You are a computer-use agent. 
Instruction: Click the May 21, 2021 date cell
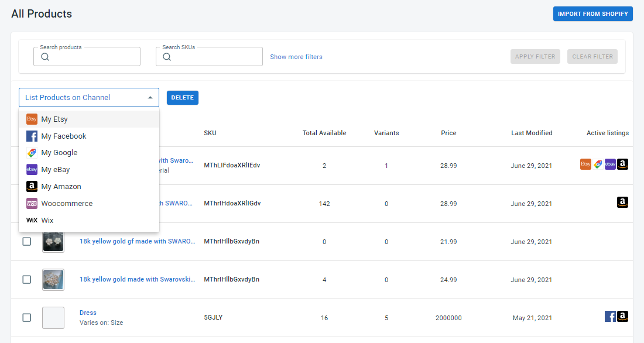coord(532,318)
